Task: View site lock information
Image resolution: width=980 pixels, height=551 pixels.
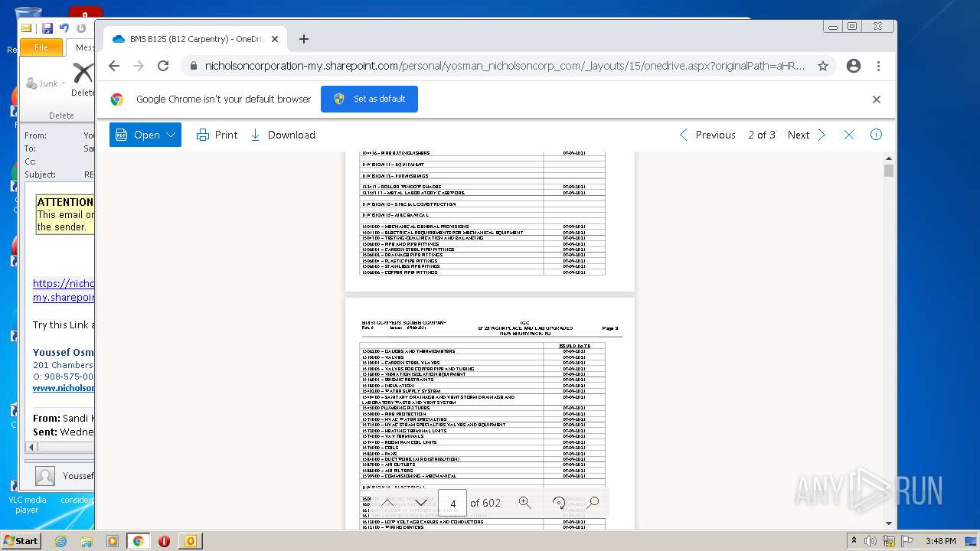Action: (x=192, y=66)
